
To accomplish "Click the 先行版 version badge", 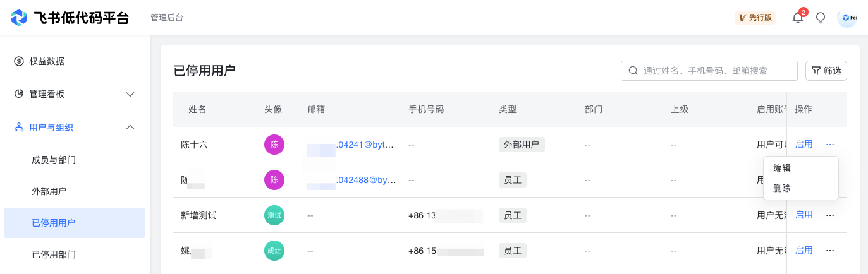I will tap(755, 18).
